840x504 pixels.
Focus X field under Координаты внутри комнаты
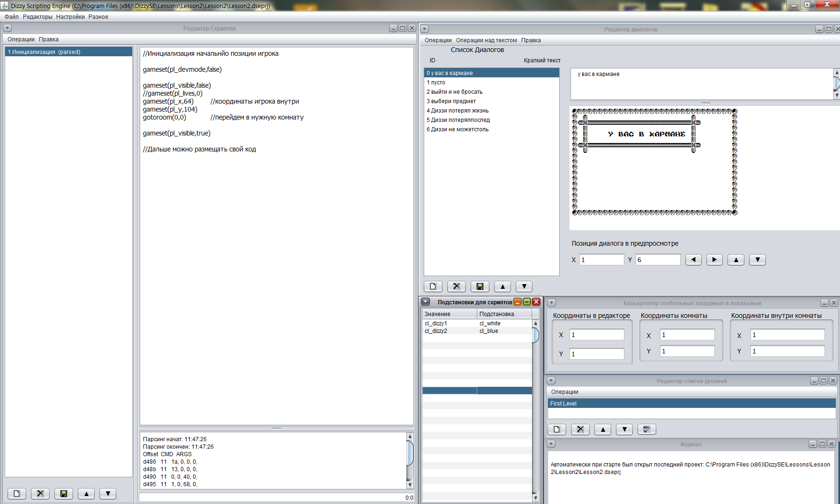point(787,335)
